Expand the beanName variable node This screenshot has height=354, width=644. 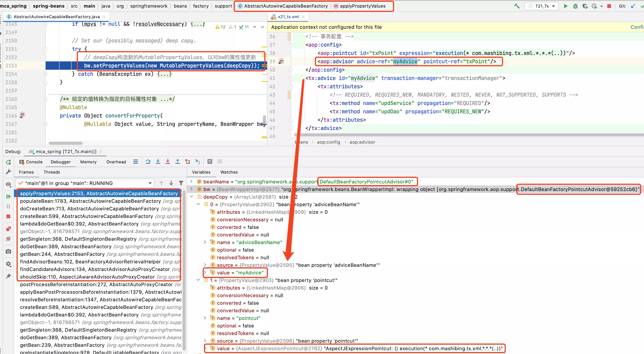coord(191,181)
